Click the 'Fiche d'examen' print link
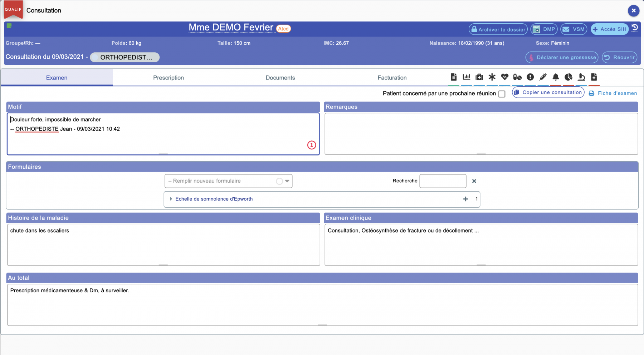Viewport: 644px width, 355px height. 613,93
